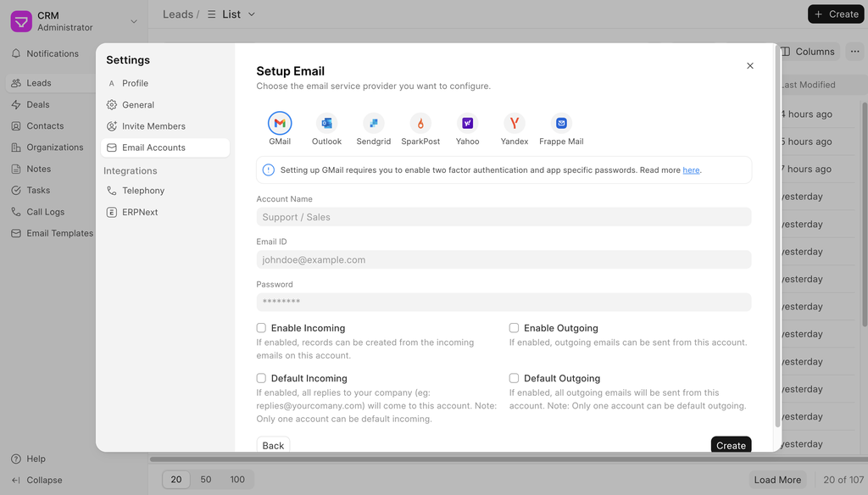Viewport: 868px width, 495px height.
Task: Pick the Sendgrid provider icon
Action: click(373, 124)
